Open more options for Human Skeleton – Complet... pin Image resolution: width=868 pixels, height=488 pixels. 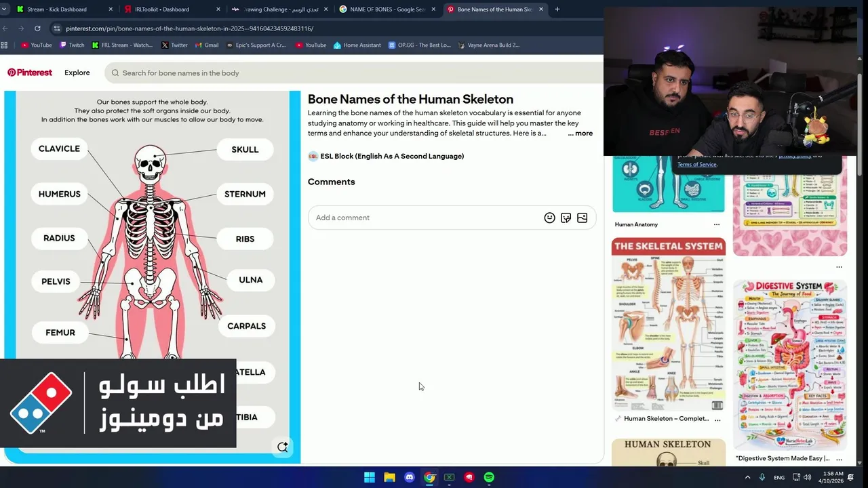717,420
